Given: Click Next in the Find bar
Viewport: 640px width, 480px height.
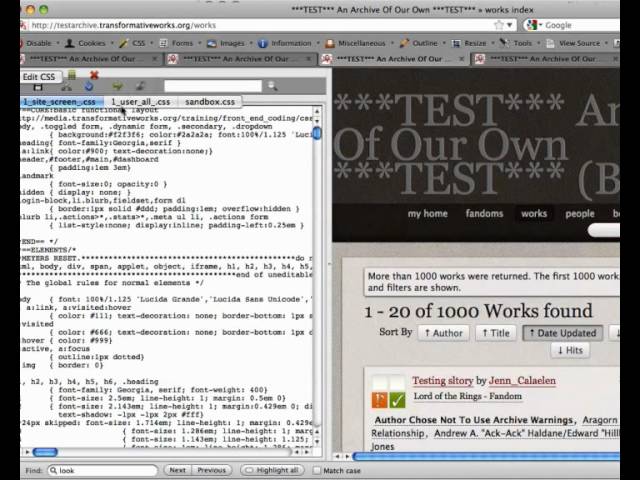Looking at the screenshot, I should point(178,470).
